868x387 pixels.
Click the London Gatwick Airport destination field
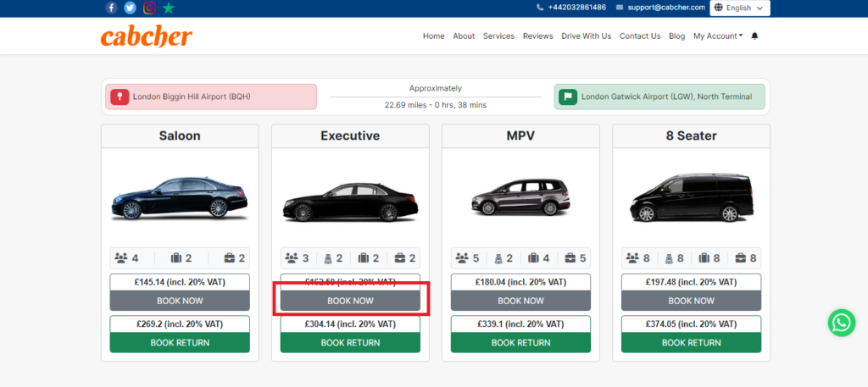(659, 97)
